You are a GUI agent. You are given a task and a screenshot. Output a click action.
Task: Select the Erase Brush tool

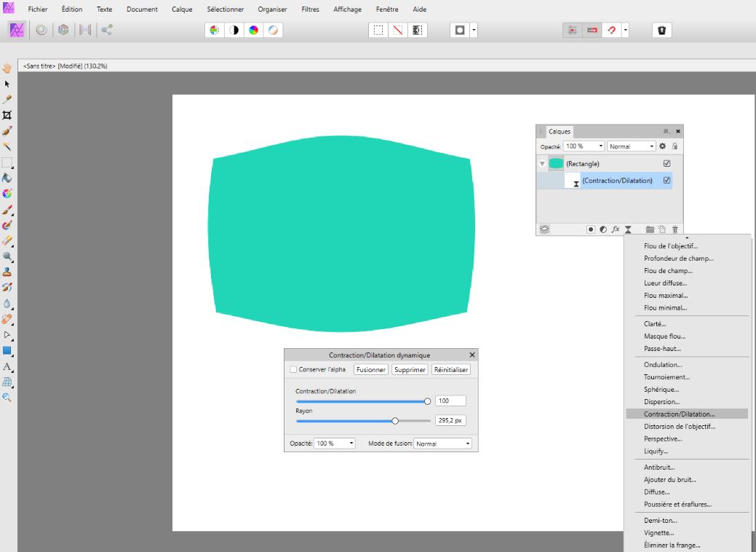tap(7, 240)
